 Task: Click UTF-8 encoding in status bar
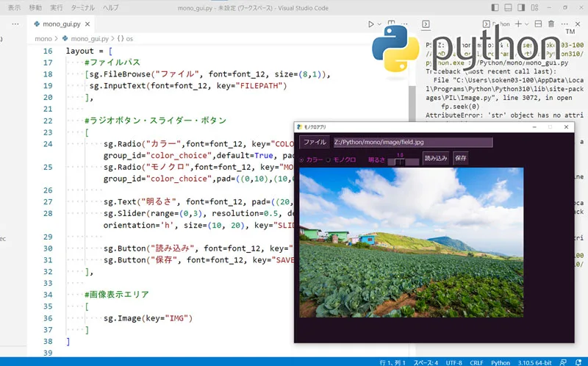point(454,362)
